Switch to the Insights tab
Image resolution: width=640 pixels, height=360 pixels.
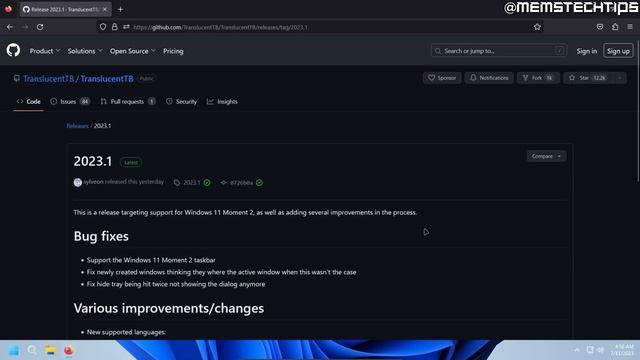[222, 102]
